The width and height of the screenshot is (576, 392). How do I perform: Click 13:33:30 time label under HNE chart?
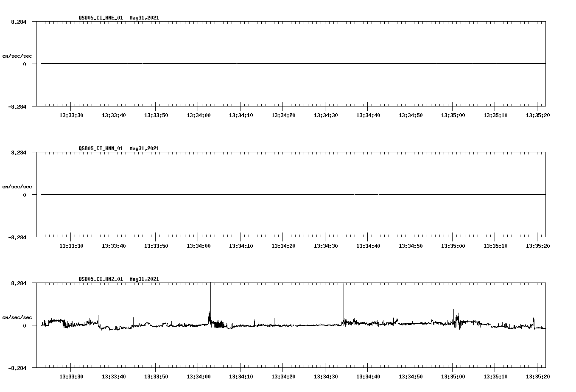coord(71,115)
